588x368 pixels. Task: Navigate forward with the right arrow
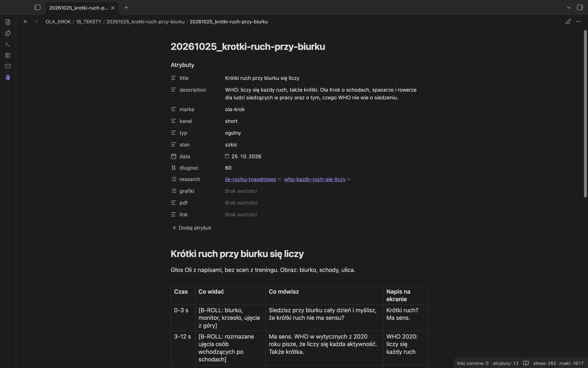pyautogui.click(x=36, y=22)
